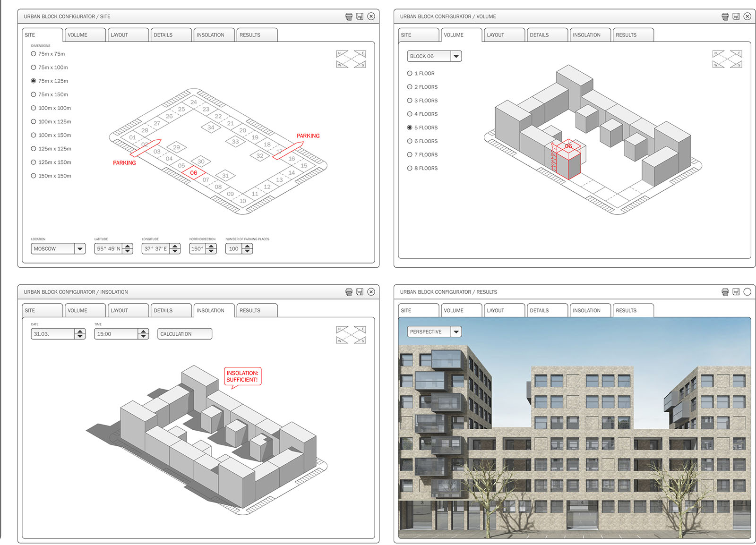Click the print icon in the Site window
The width and height of the screenshot is (756, 545).
[349, 17]
